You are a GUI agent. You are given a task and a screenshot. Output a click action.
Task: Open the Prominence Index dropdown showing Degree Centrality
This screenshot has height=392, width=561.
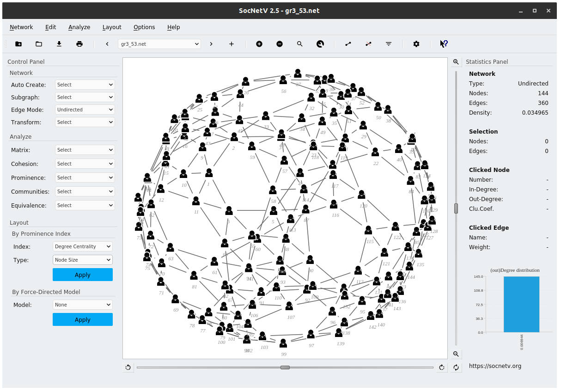[x=82, y=246]
